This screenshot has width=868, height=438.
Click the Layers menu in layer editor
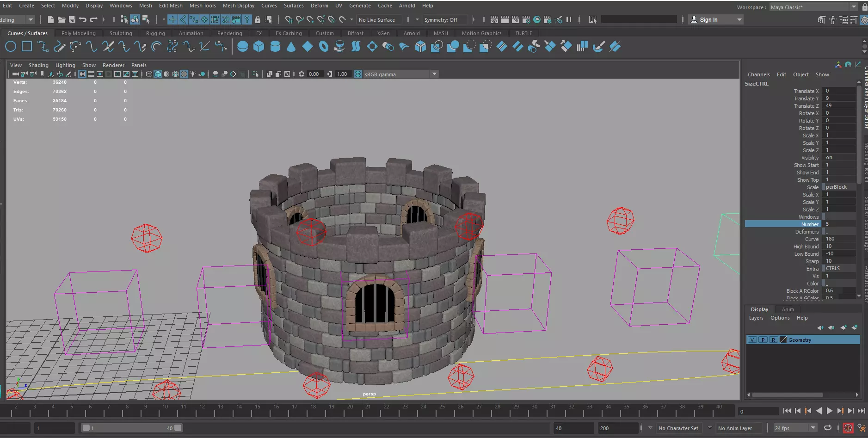(x=756, y=318)
